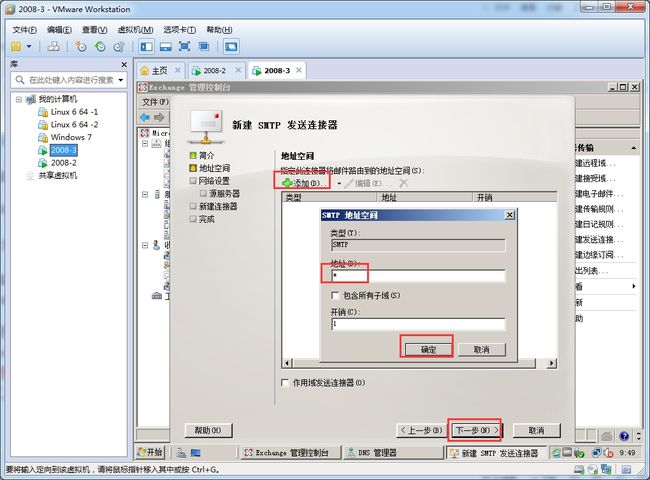Open the 虚拟机(M) menu
The image size is (650, 480).
tap(136, 30)
